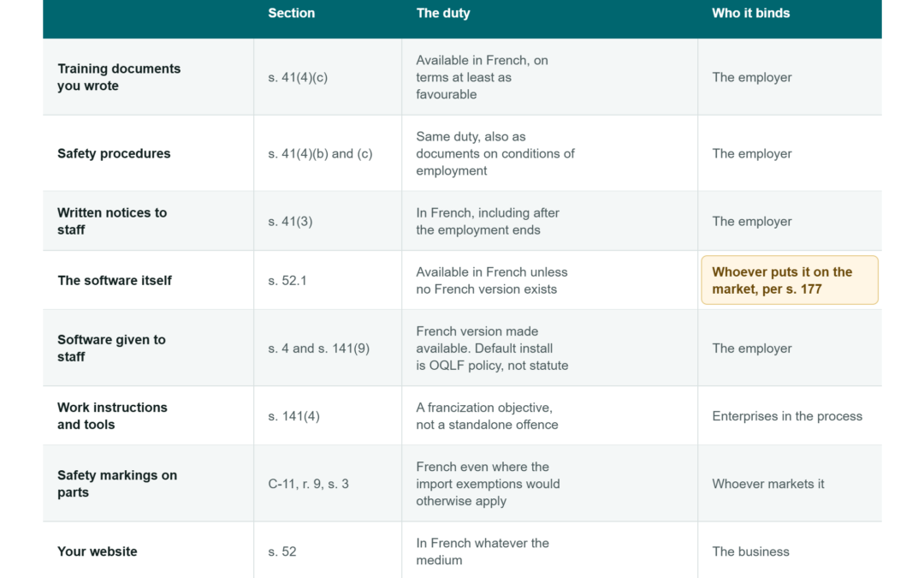Select the 's. 141(4)' section cell
The width and height of the screenshot is (924, 578).
pyautogui.click(x=293, y=416)
